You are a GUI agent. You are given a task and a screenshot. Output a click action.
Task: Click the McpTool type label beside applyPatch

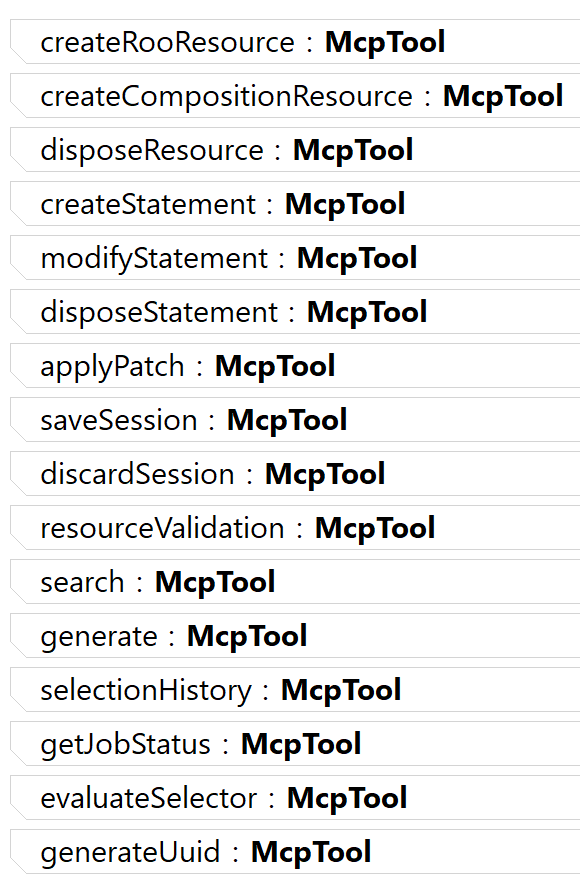click(275, 366)
